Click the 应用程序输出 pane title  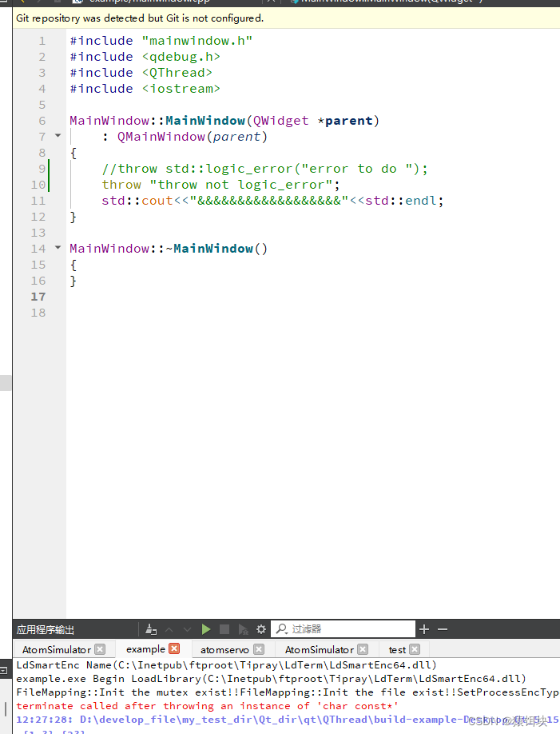pos(46,629)
